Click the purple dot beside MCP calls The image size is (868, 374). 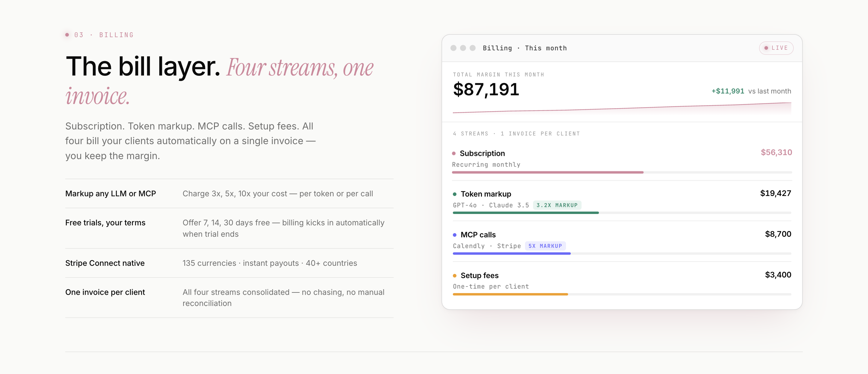click(x=455, y=235)
